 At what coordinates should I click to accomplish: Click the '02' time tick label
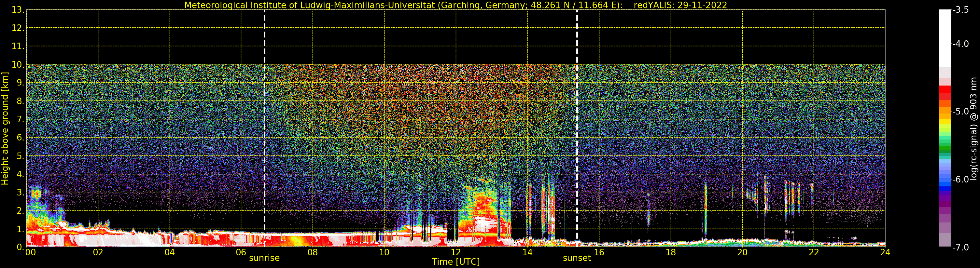point(98,252)
